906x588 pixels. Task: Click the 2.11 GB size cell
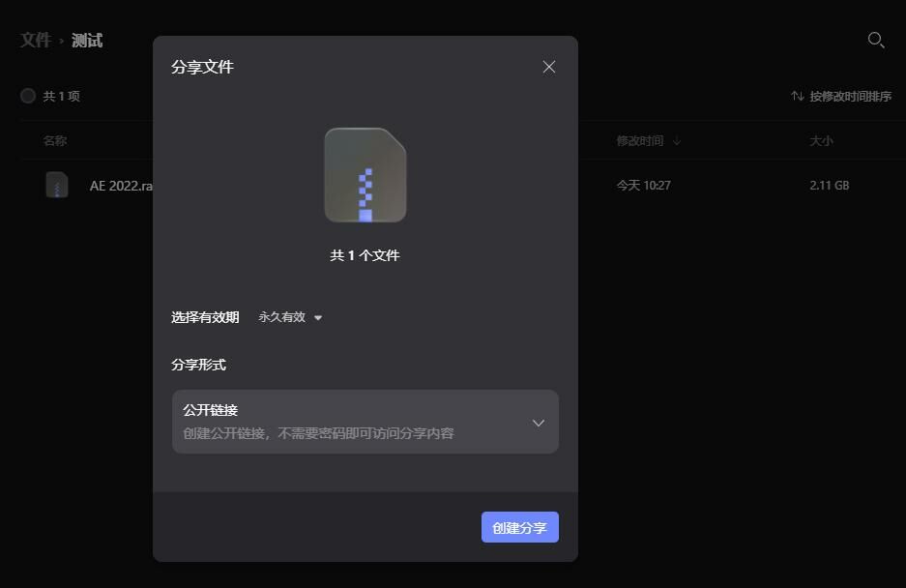point(829,185)
